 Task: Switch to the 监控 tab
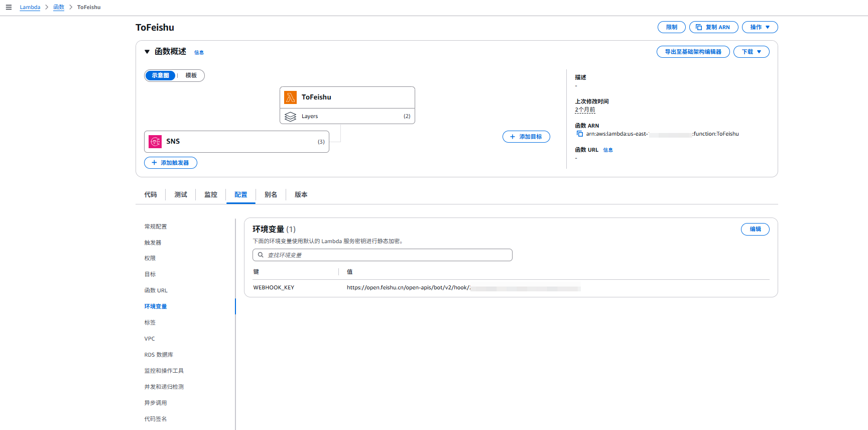point(211,195)
